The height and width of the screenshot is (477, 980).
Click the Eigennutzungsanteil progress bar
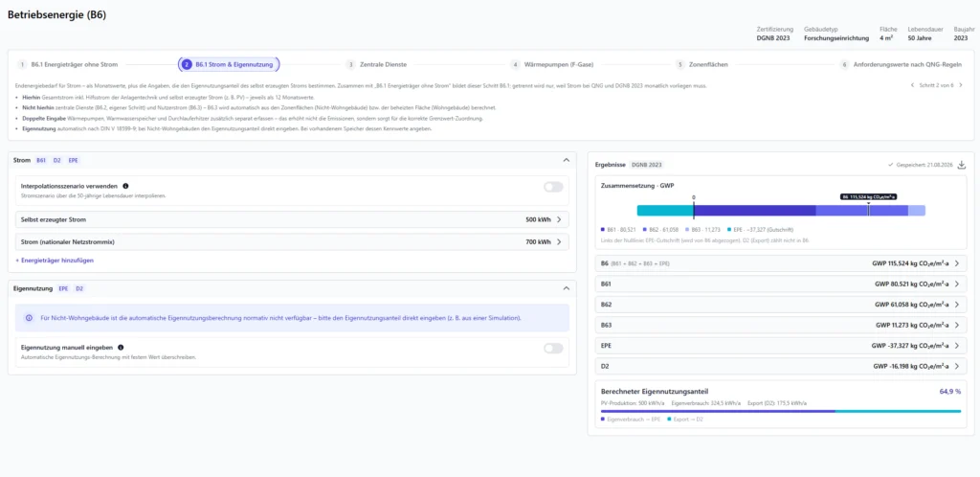[x=781, y=411]
